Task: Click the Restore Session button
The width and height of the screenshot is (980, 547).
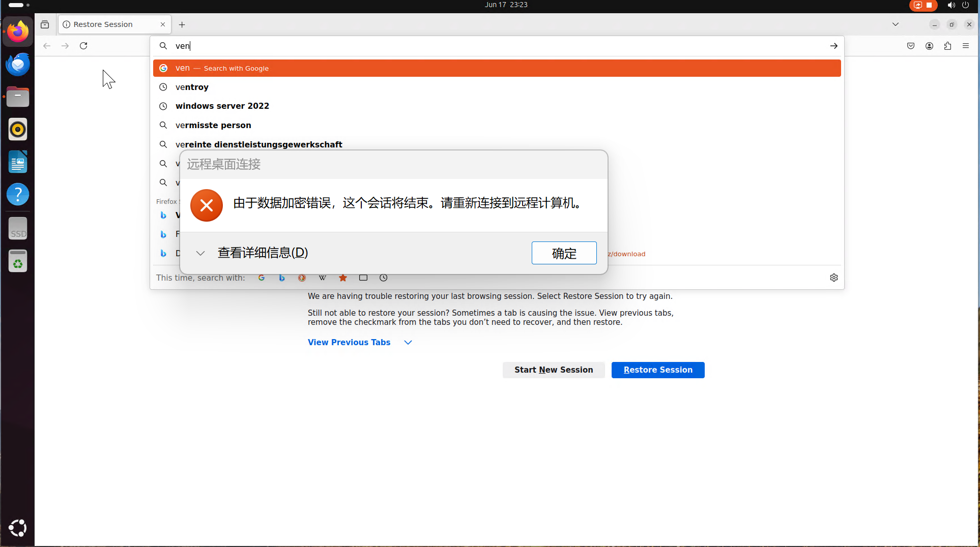Action: [658, 370]
